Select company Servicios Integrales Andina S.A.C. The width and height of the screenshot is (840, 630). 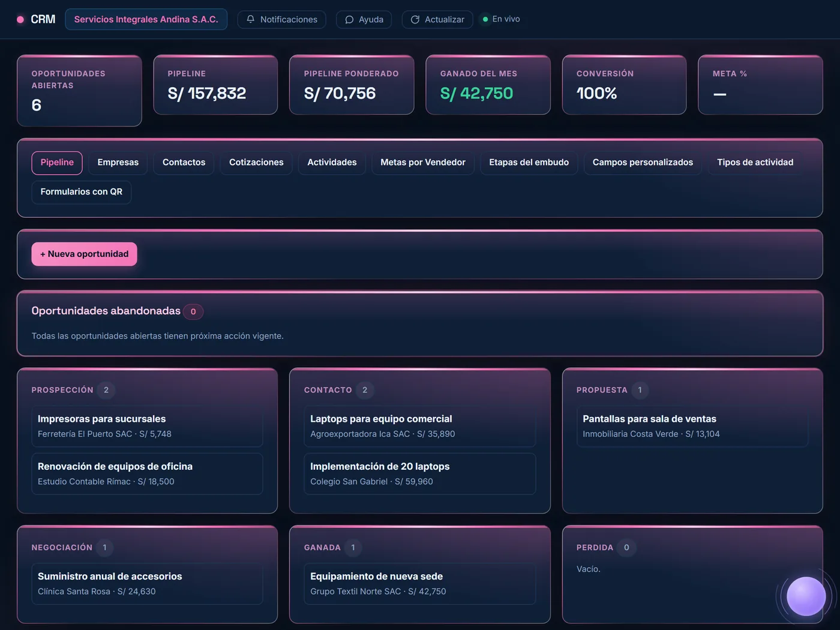[146, 19]
